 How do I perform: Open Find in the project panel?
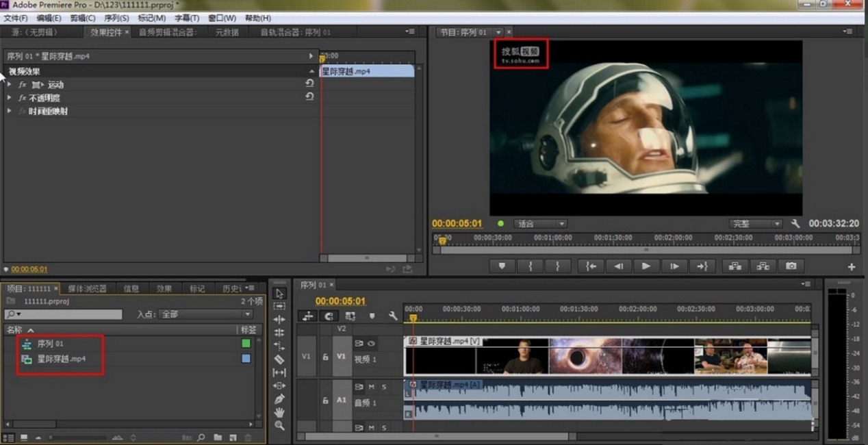click(x=201, y=437)
